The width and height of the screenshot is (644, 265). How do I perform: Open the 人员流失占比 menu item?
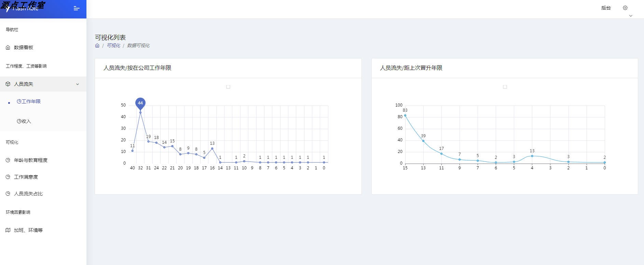pyautogui.click(x=28, y=194)
